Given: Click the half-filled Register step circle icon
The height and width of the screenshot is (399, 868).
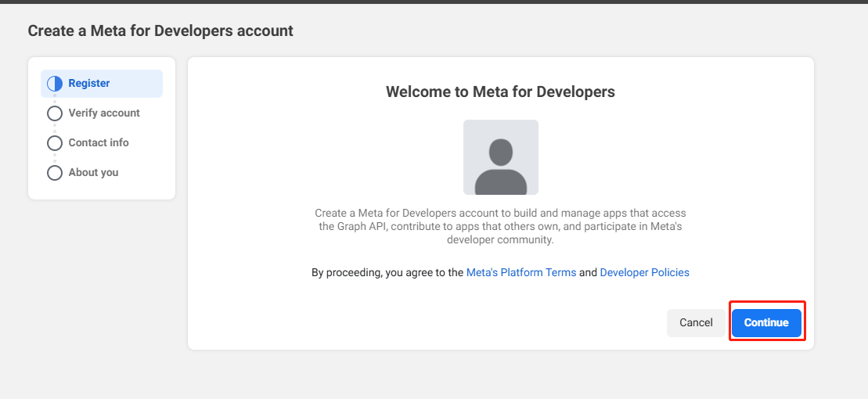Looking at the screenshot, I should pyautogui.click(x=55, y=84).
